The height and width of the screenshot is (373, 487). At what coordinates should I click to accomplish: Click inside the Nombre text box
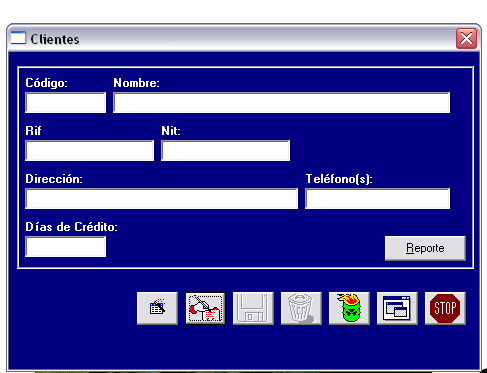(282, 103)
